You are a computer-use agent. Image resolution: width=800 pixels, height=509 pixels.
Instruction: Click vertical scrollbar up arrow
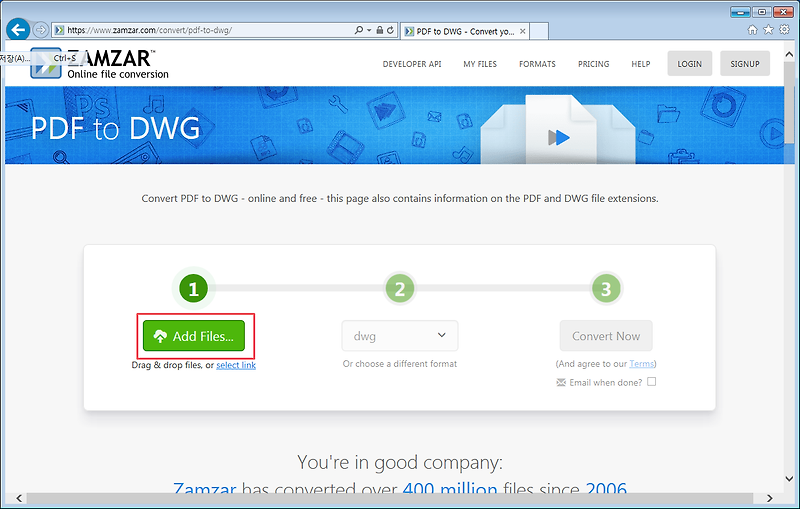[789, 54]
